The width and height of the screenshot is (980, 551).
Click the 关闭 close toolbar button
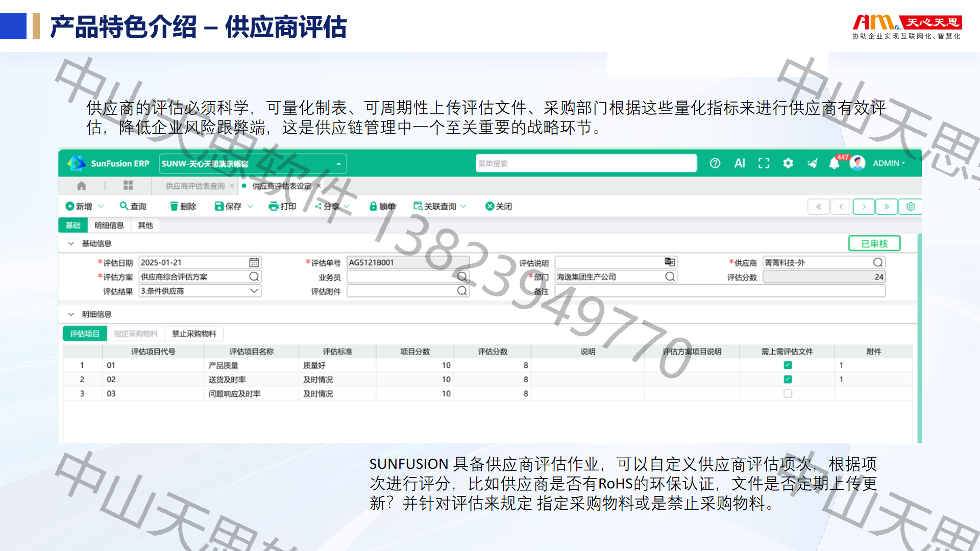(499, 206)
